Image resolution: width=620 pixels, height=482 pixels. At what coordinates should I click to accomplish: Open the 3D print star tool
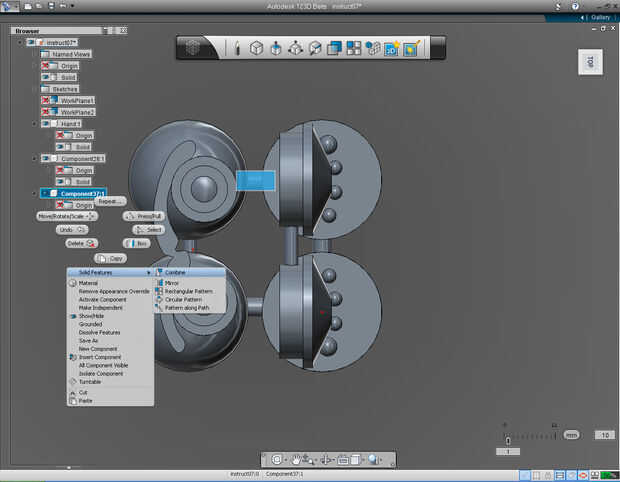[392, 48]
